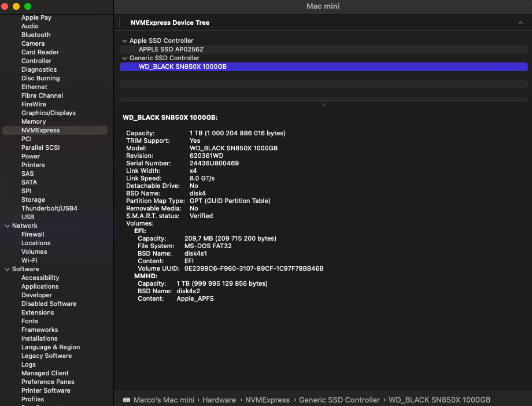This screenshot has width=532, height=406.
Task: Open Diagnostics section
Action: coord(39,69)
